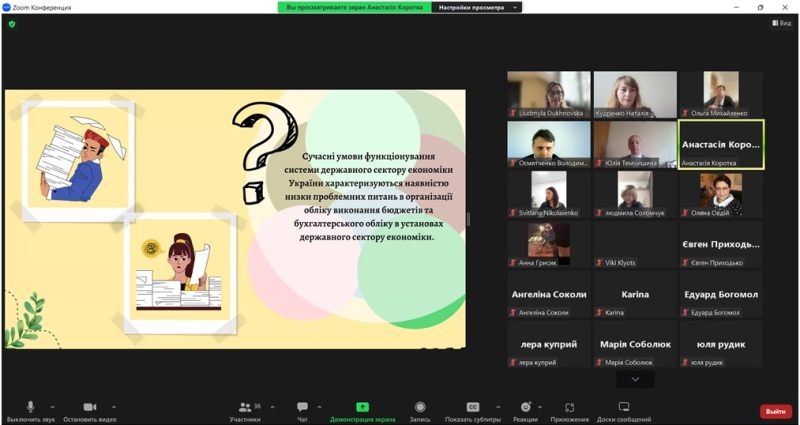Click muted mic icon on лера куприй tile

(x=513, y=363)
